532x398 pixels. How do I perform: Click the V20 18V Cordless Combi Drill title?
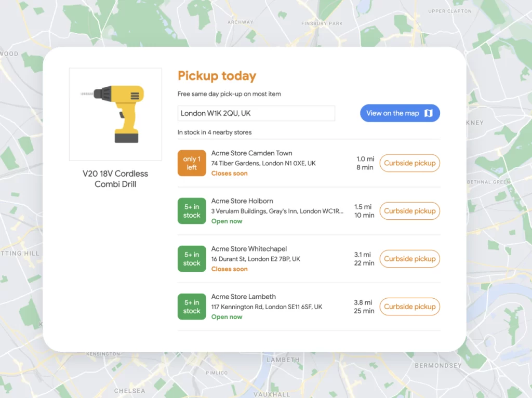[x=115, y=179]
